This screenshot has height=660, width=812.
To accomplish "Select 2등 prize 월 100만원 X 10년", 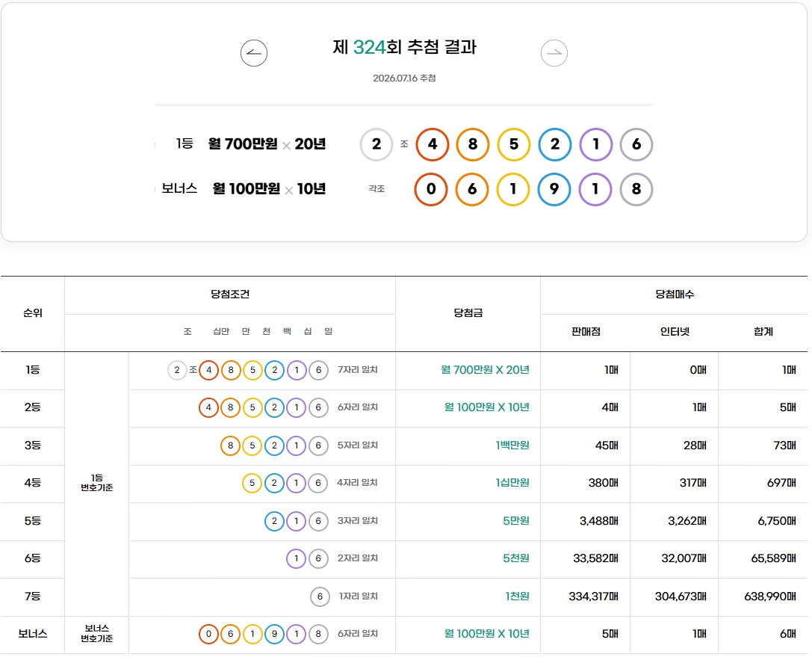I will (x=487, y=407).
